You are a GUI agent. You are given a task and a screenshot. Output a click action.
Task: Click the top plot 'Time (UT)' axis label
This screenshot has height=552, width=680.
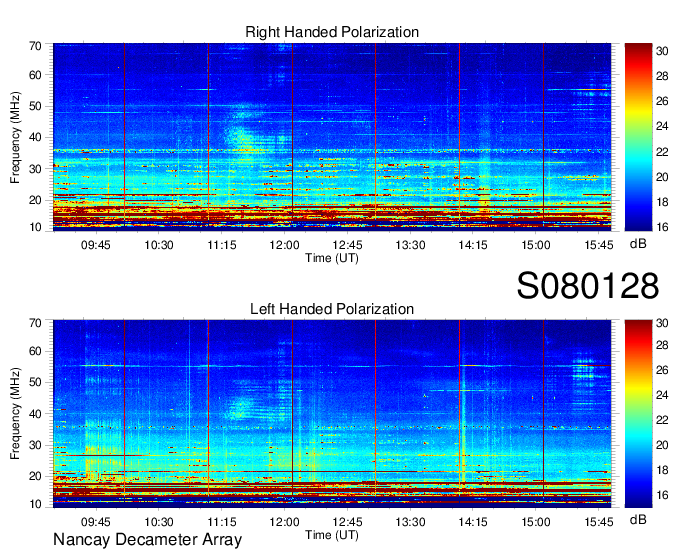[x=332, y=258]
